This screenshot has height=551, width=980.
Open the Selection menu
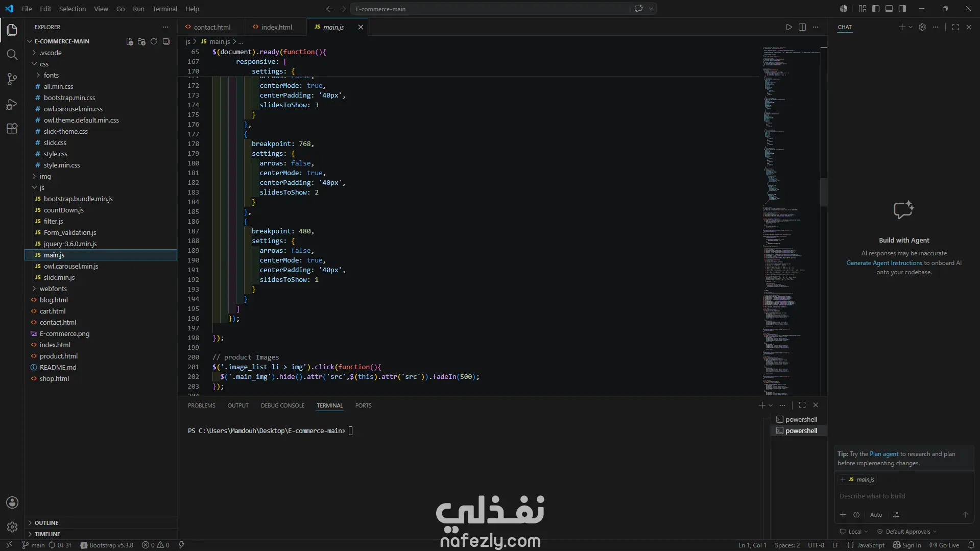[x=73, y=9]
